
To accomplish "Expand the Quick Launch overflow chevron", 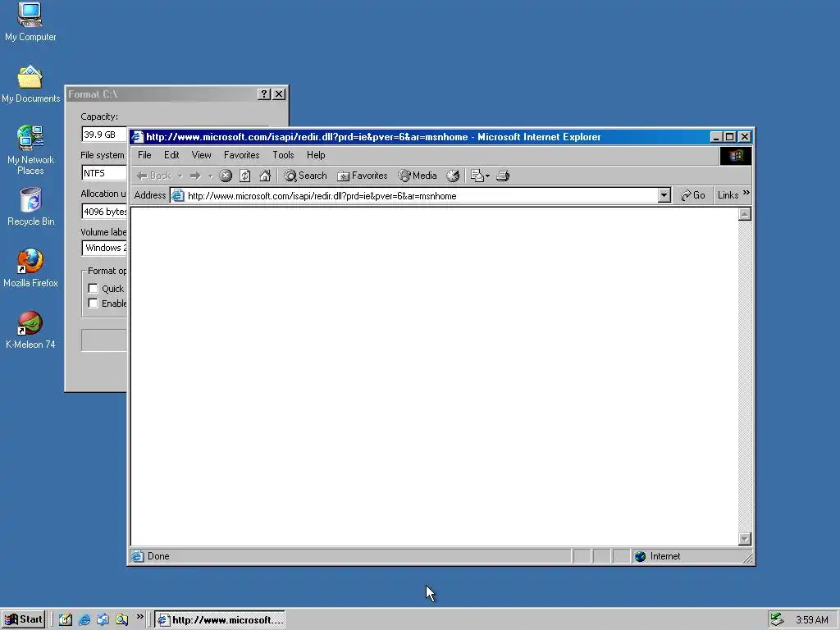I will click(x=139, y=617).
